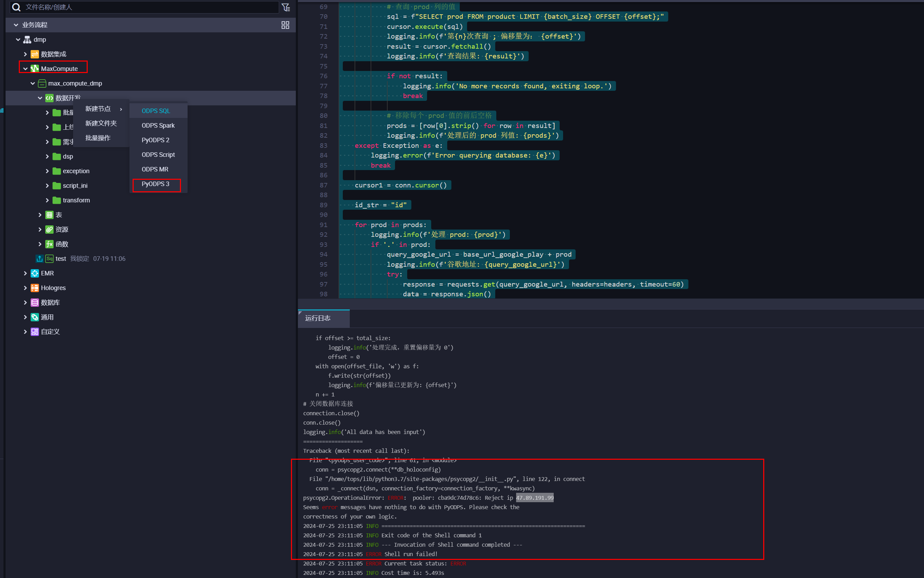The height and width of the screenshot is (578, 924).
Task: Click the 数据集成 node icon
Action: (34, 54)
